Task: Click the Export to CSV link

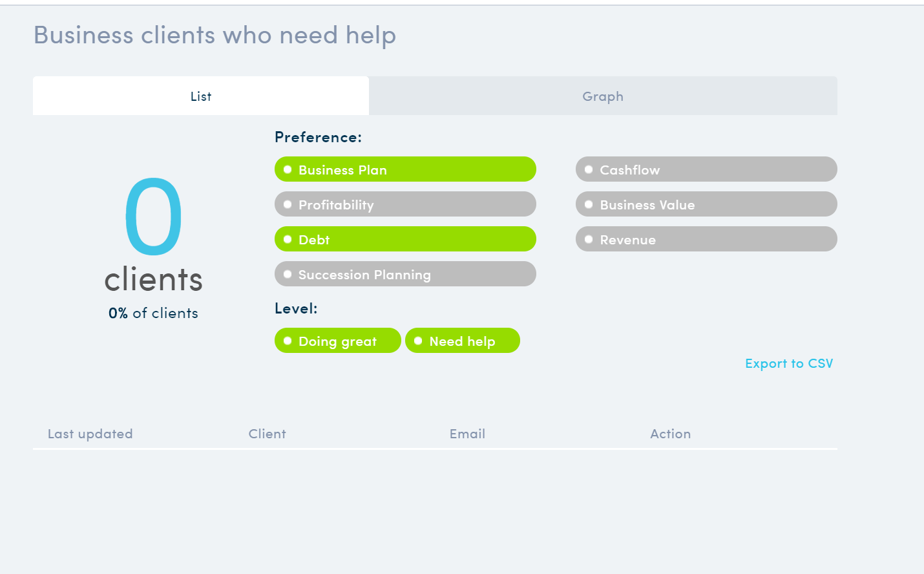Action: click(789, 363)
